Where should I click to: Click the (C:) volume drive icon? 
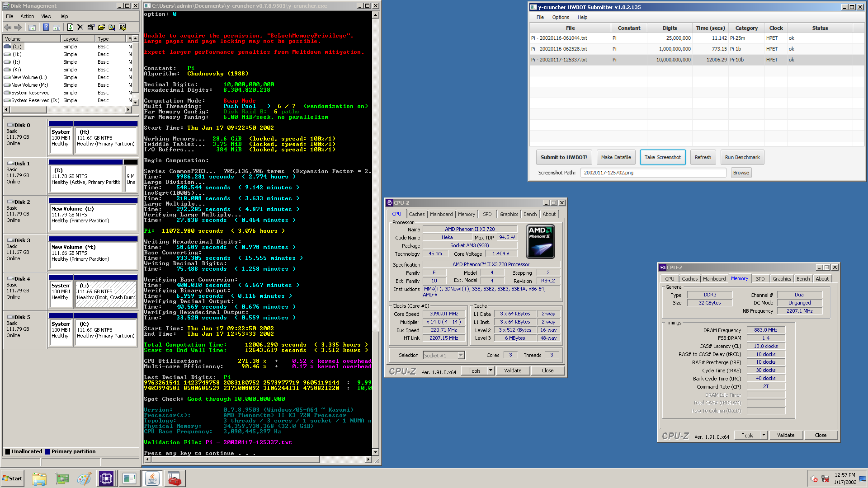7,47
